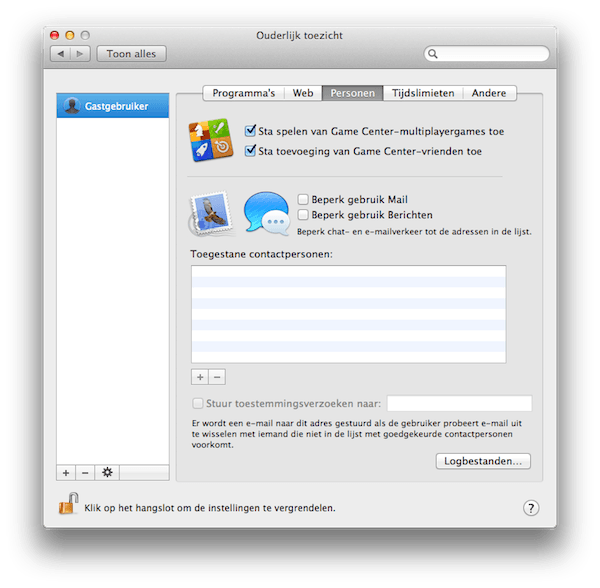Go back with the left arrow button
The width and height of the screenshot is (600, 588).
tap(60, 54)
